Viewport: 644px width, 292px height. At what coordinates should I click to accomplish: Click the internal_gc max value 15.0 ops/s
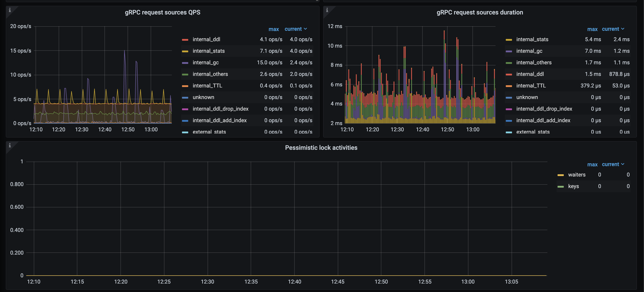click(x=270, y=63)
